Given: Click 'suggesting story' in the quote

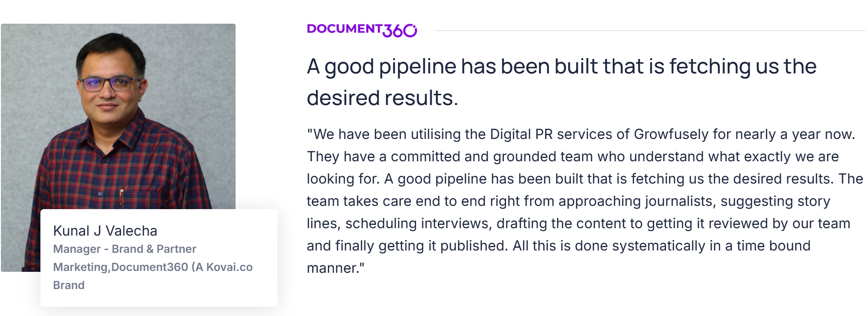Looking at the screenshot, I should pyautogui.click(x=775, y=201).
